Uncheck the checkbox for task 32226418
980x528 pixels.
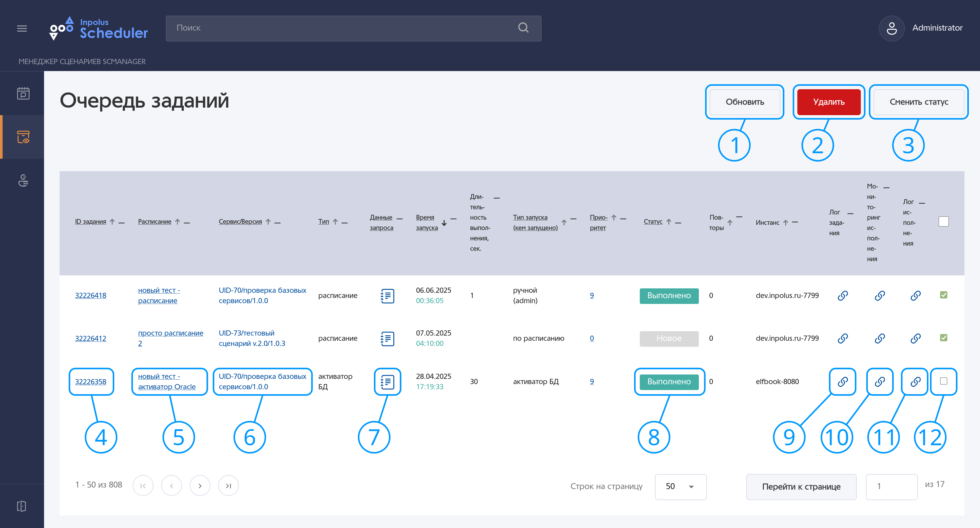[x=943, y=295]
